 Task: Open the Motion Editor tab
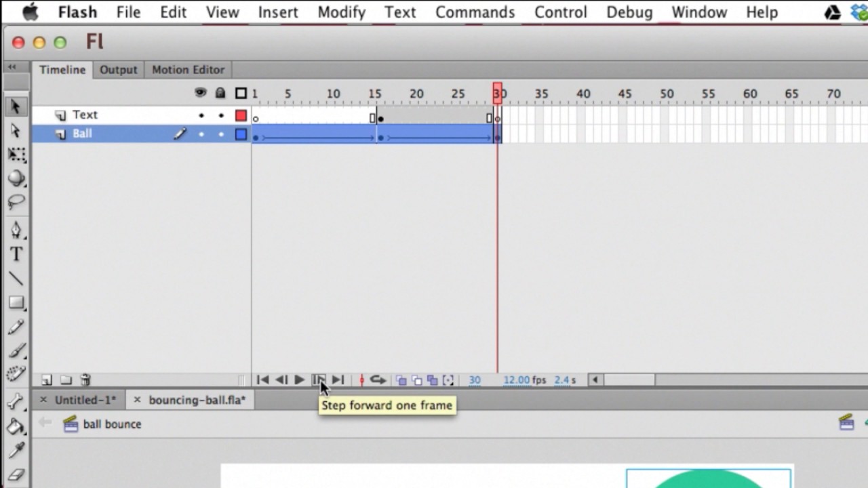[x=188, y=70]
